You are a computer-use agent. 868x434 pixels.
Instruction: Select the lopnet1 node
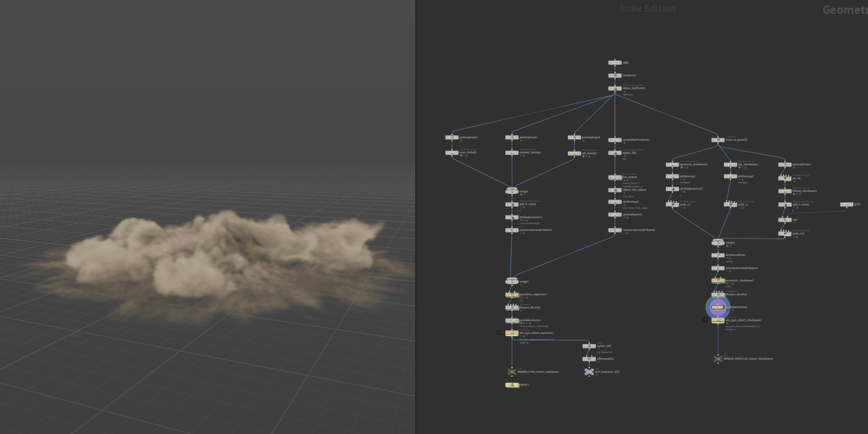[512, 385]
